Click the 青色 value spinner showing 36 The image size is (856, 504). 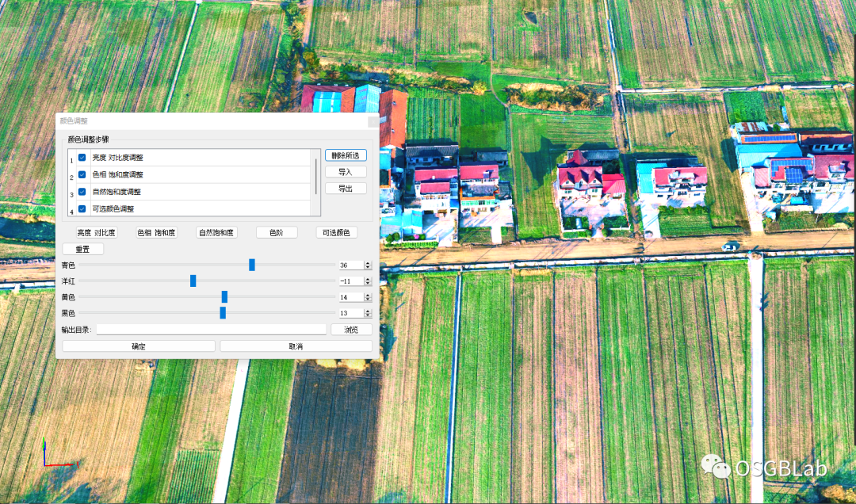355,265
